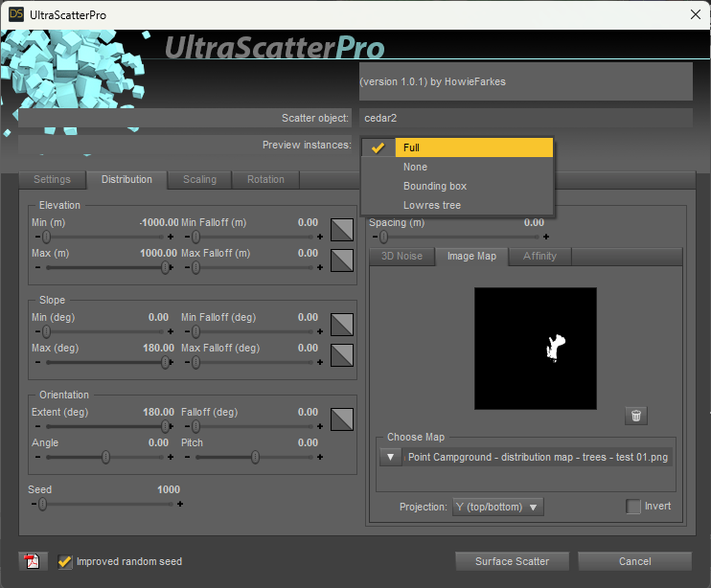Image resolution: width=711 pixels, height=588 pixels.
Task: Click the Point Campground map file name
Action: 538,457
